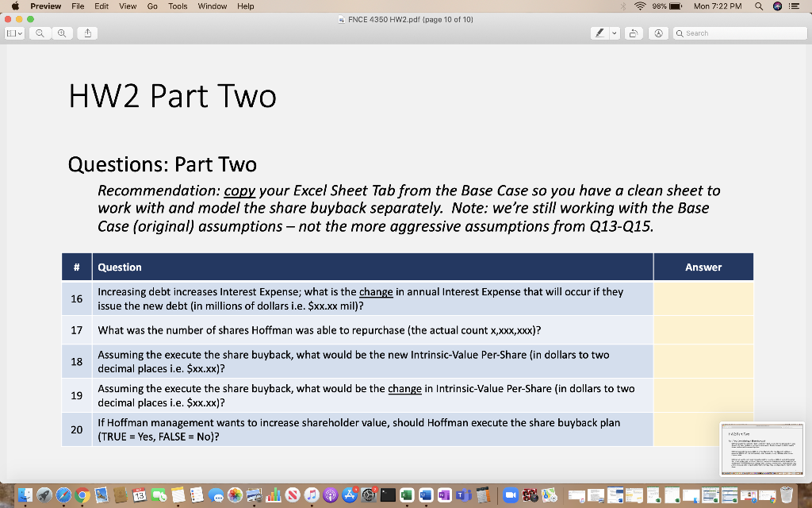
Task: Click question 17 text about shares repurchased
Action: [320, 330]
